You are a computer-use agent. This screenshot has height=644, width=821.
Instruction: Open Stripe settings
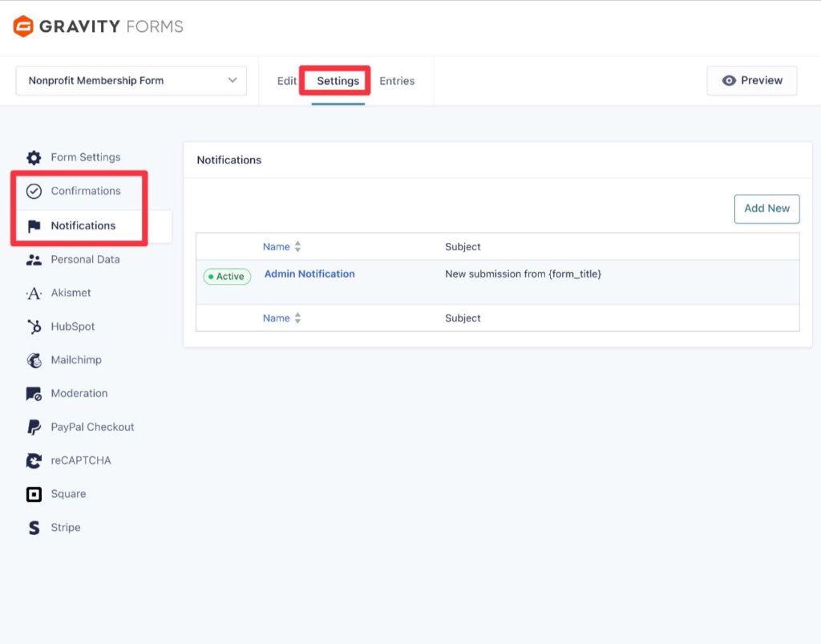(x=66, y=527)
